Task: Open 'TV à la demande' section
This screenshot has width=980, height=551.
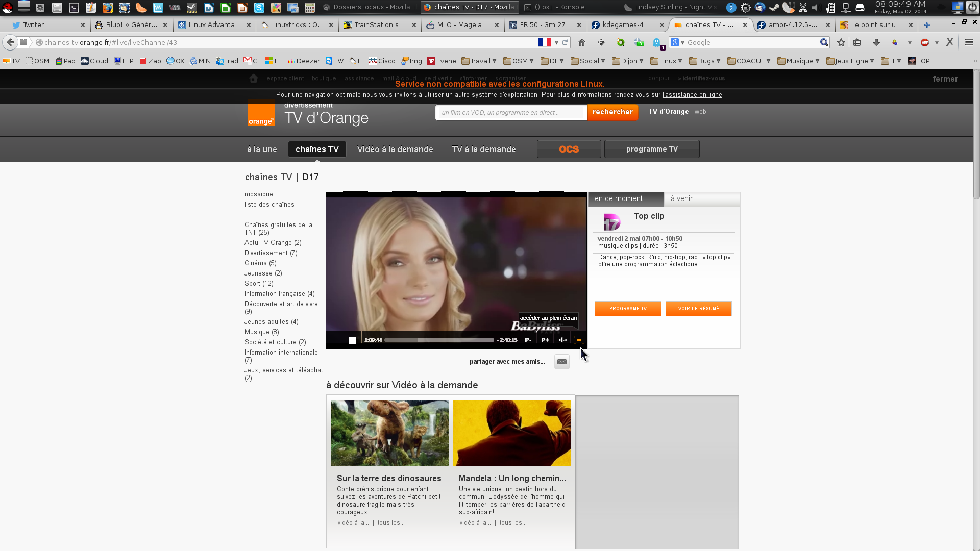Action: 483,149
